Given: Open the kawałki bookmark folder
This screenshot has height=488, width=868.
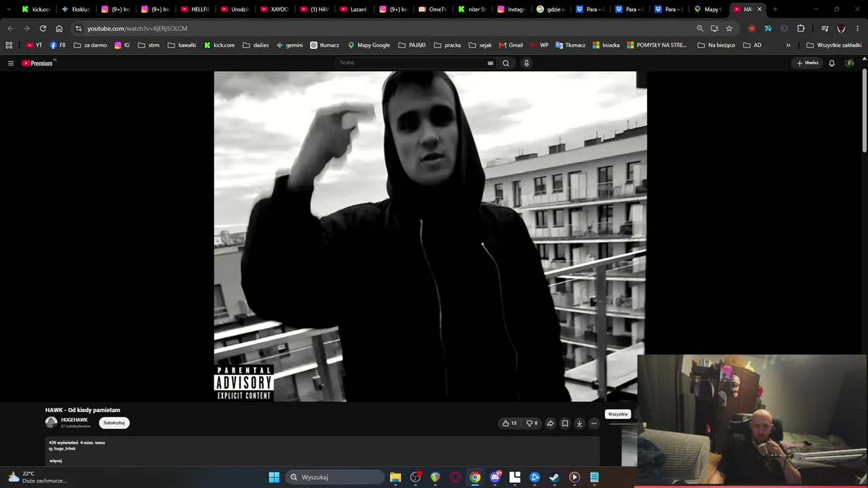Looking at the screenshot, I should click(x=182, y=45).
